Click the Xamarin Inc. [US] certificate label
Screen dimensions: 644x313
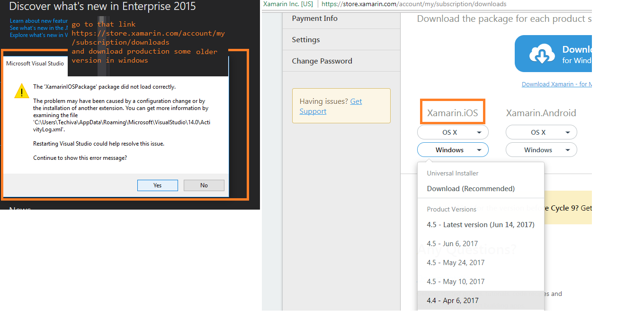point(288,4)
